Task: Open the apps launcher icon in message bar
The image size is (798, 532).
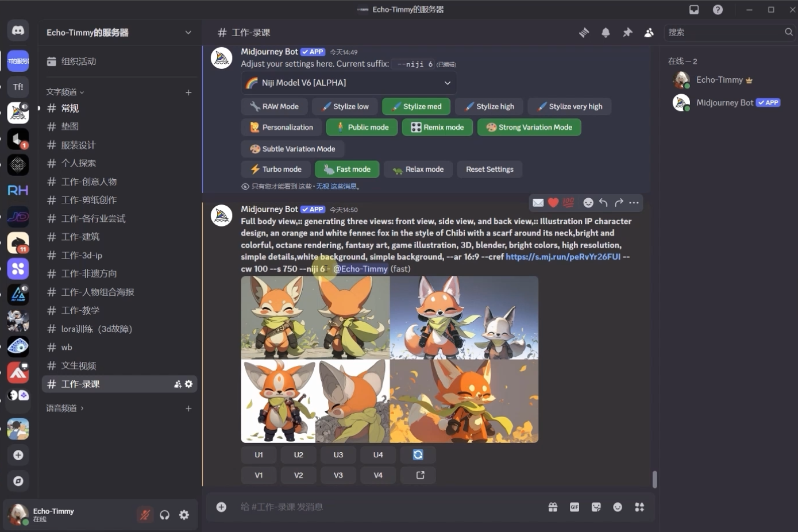Action: point(639,507)
